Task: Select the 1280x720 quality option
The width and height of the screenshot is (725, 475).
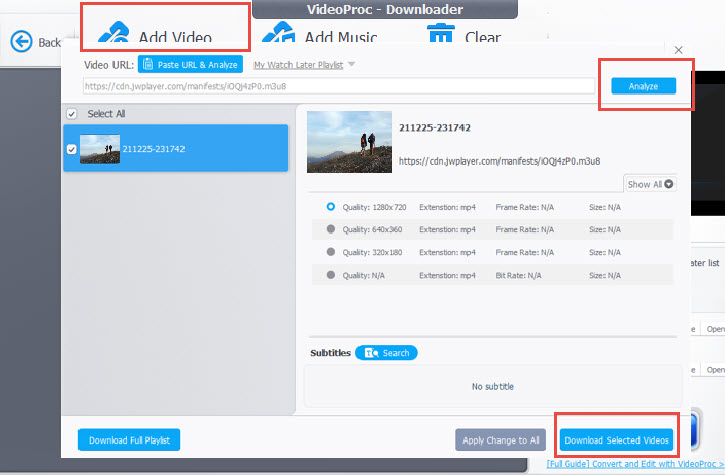Action: click(x=331, y=207)
